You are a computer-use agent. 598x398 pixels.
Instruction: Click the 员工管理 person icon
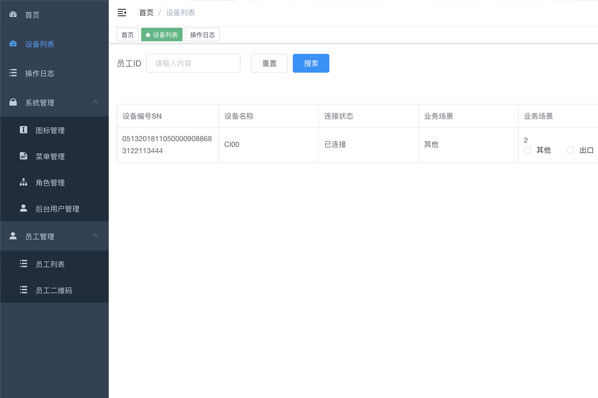[x=13, y=236]
